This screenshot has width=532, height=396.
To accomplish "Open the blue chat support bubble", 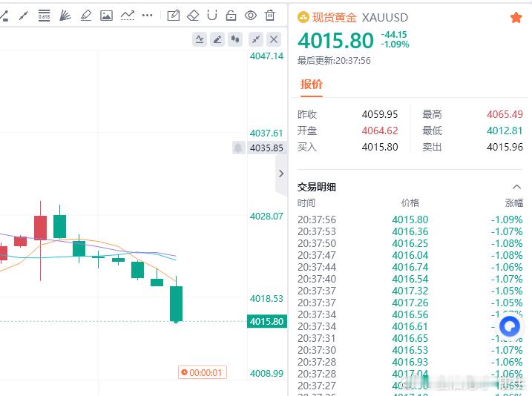I will click(510, 326).
